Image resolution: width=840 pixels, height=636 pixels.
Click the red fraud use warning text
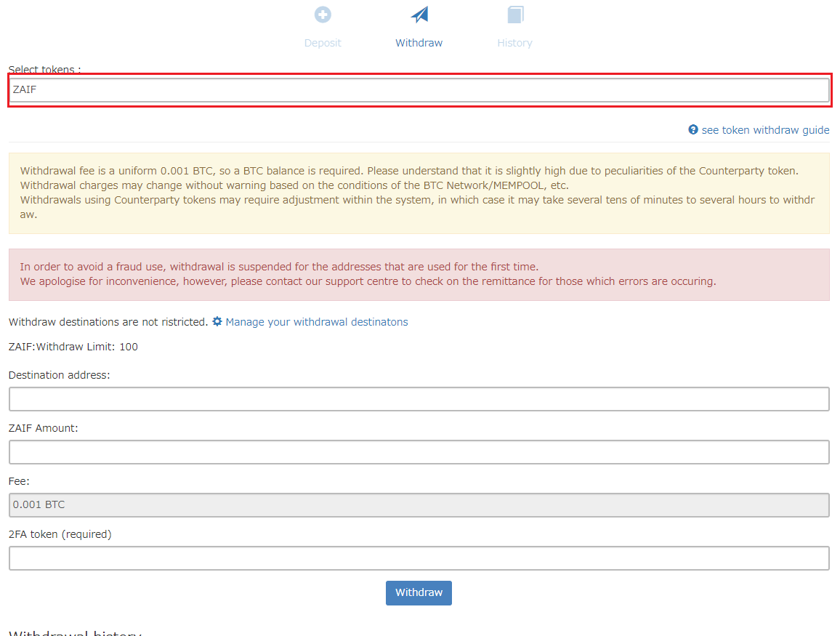368,274
